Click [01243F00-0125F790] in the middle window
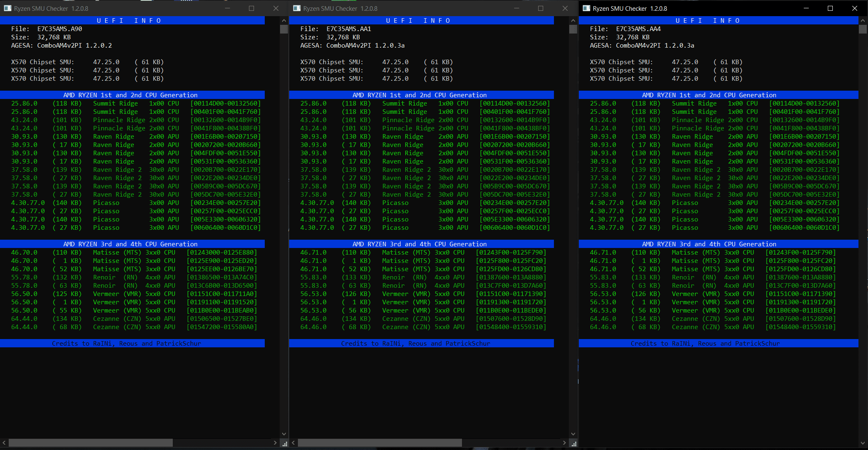The width and height of the screenshot is (868, 450). pyautogui.click(x=511, y=253)
